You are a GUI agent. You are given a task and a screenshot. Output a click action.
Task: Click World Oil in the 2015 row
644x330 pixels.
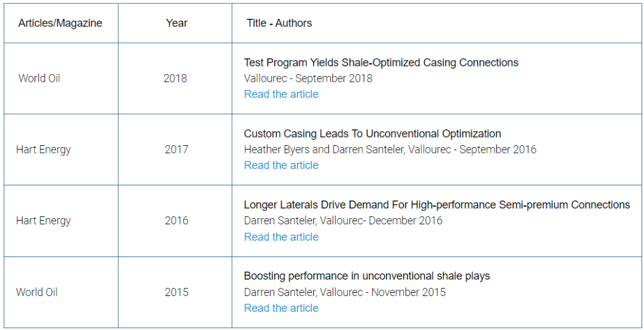pyautogui.click(x=37, y=292)
